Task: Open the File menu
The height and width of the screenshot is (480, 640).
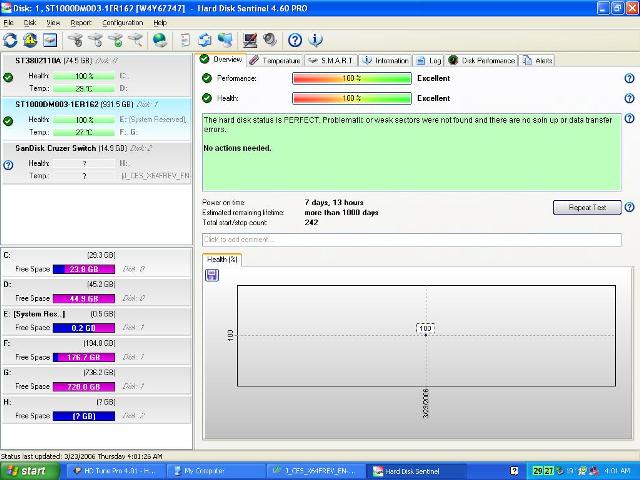Action: point(8,23)
